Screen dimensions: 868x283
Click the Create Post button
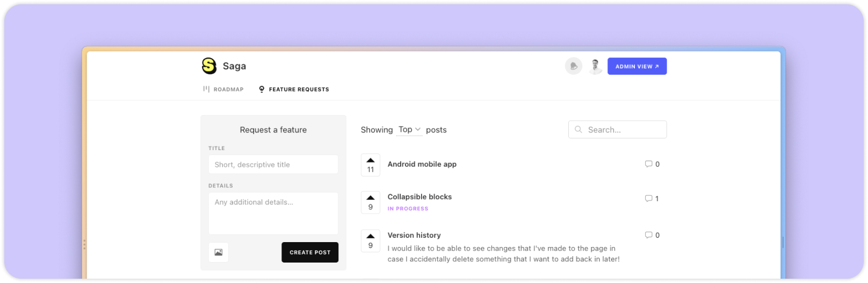[310, 252]
